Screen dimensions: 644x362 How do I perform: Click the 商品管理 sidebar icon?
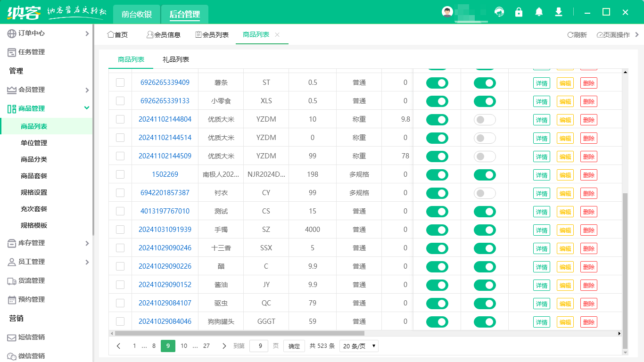coord(11,109)
